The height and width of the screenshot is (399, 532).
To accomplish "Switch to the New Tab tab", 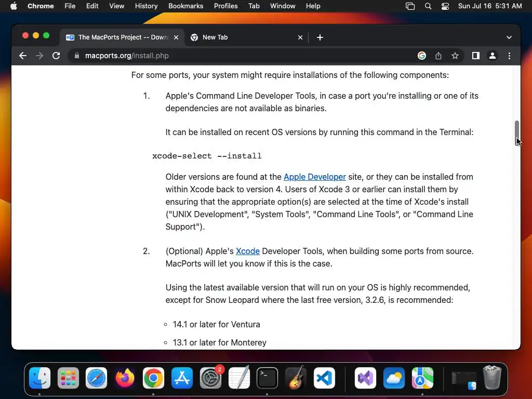I will click(246, 37).
